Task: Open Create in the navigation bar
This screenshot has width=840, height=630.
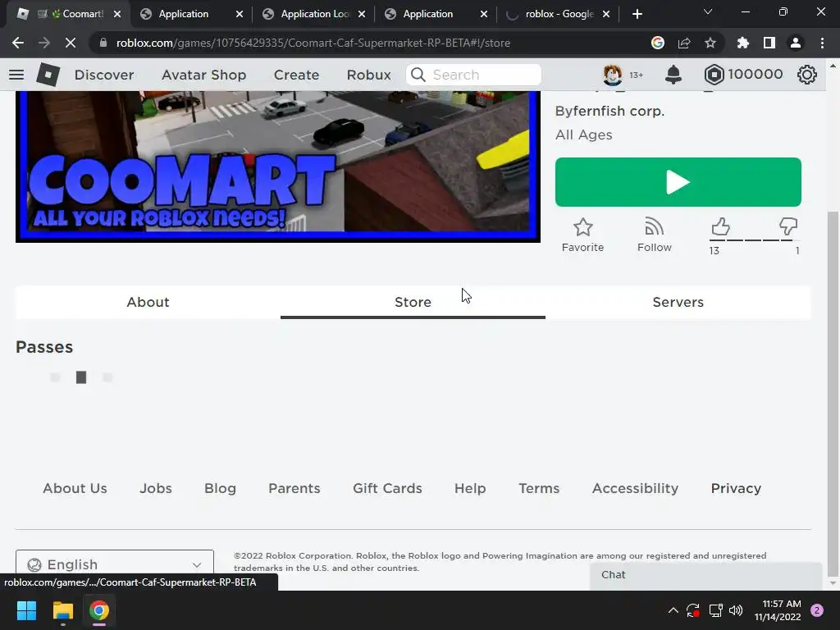Action: coord(297,75)
